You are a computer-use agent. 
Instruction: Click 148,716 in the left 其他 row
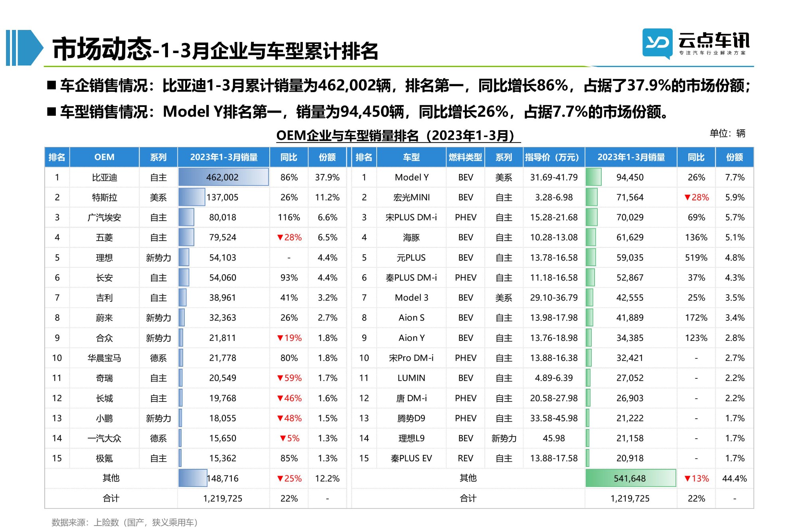click(x=223, y=478)
